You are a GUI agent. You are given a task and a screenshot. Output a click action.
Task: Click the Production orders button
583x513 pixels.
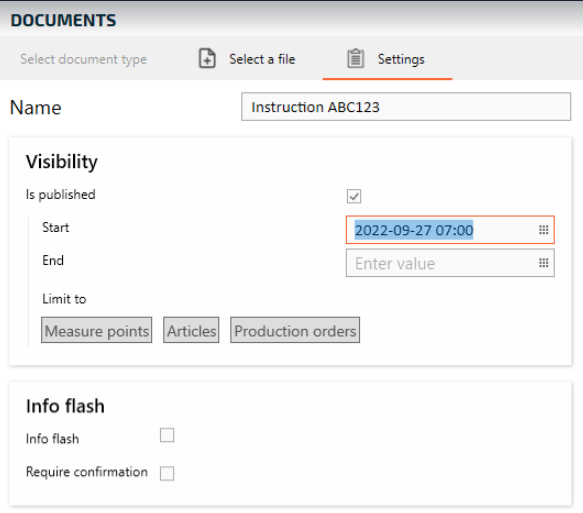(x=295, y=330)
